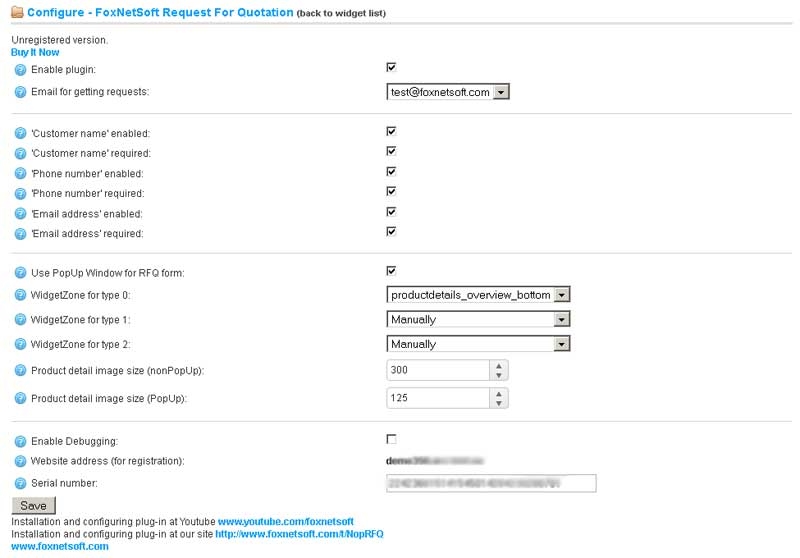
Task: Click the 'Unregistered version.' text
Action: pos(60,40)
